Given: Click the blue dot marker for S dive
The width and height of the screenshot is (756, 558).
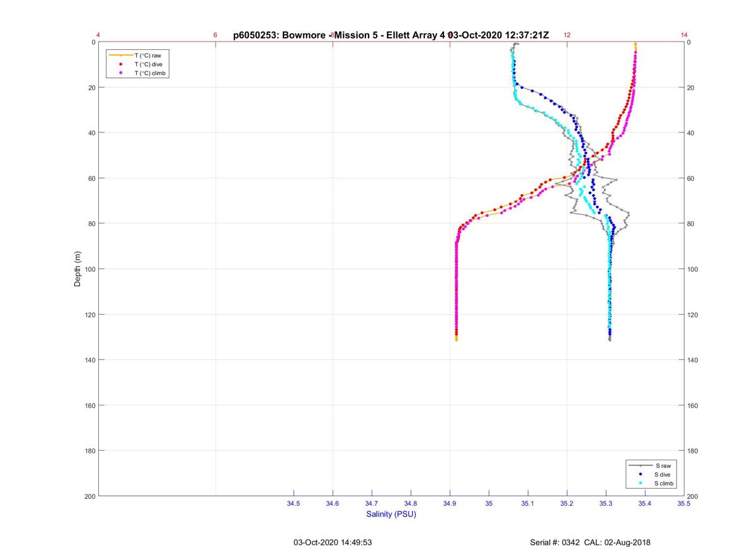Looking at the screenshot, I should (641, 474).
